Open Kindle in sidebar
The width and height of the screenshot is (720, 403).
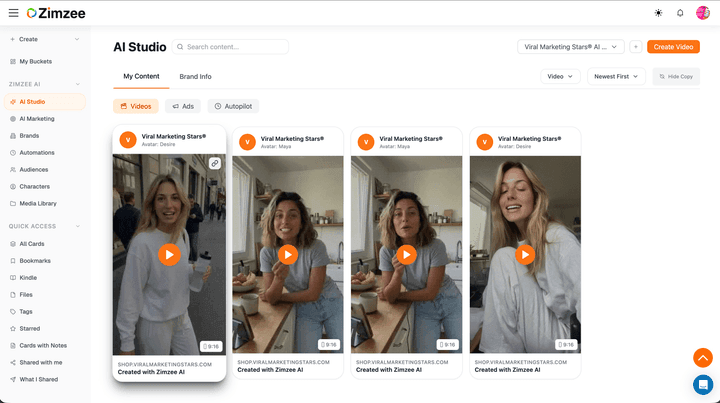click(45, 278)
